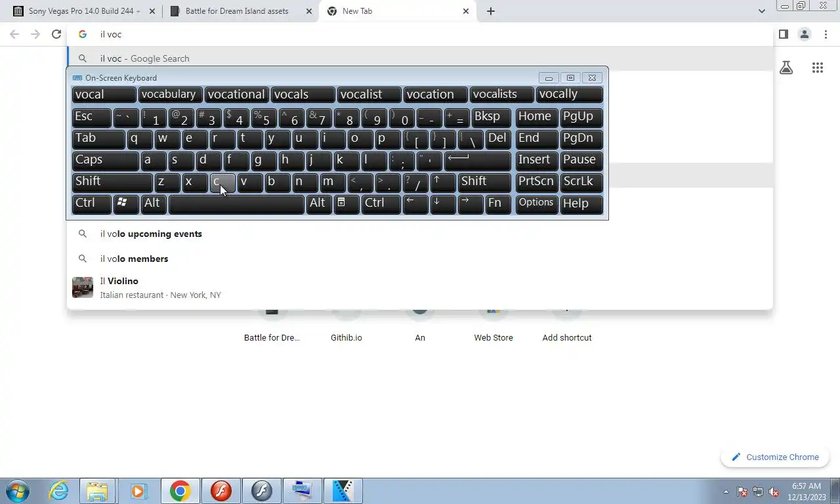This screenshot has width=840, height=504.
Task: Toggle the right Ctrl key
Action: point(381,204)
